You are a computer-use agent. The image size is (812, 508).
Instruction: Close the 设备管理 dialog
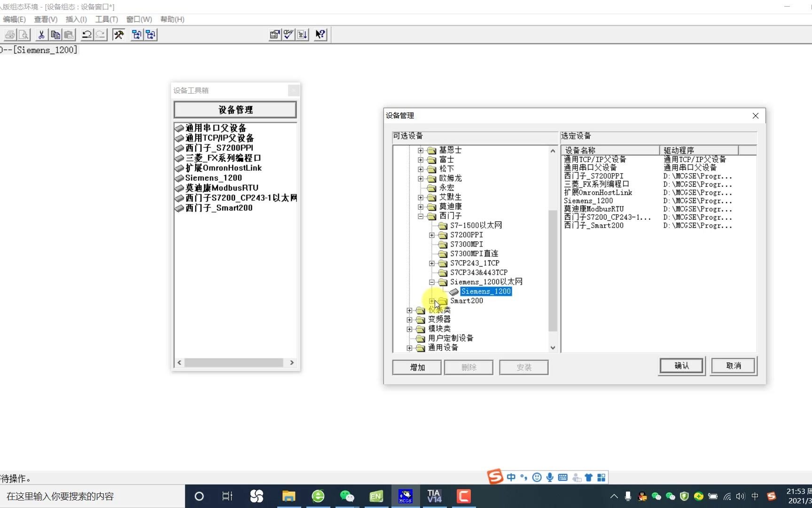pos(756,116)
